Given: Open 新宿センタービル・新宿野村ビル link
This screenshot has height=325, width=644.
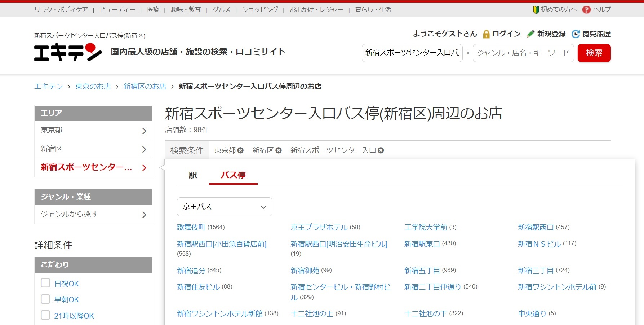Looking at the screenshot, I should [340, 292].
